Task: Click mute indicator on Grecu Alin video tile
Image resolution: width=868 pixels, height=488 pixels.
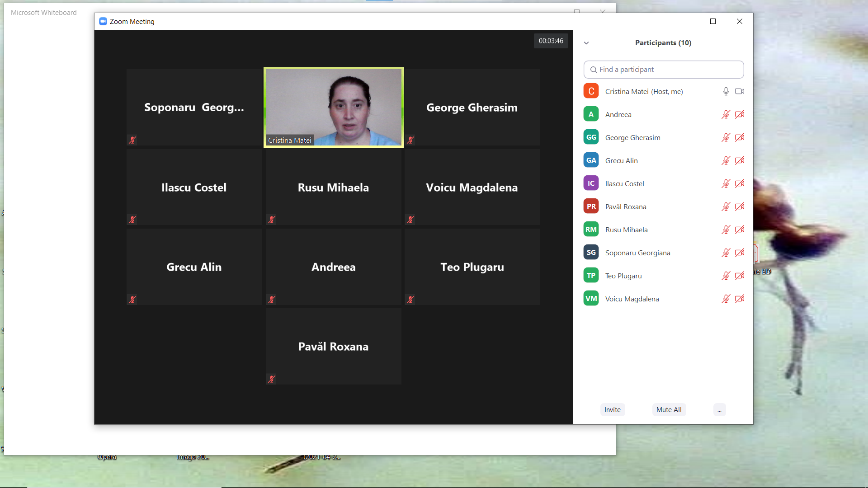Action: (132, 299)
